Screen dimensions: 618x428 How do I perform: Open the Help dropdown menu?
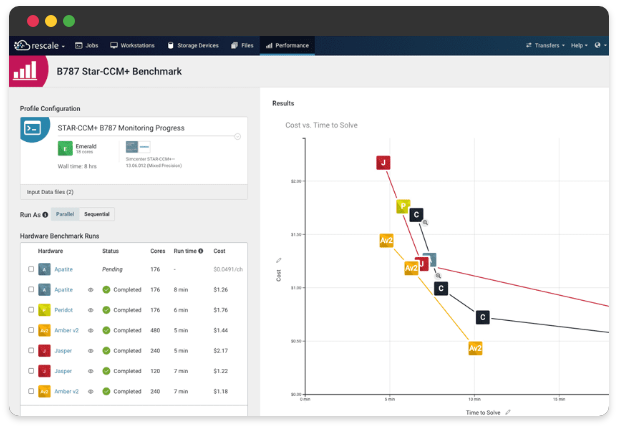pyautogui.click(x=579, y=45)
